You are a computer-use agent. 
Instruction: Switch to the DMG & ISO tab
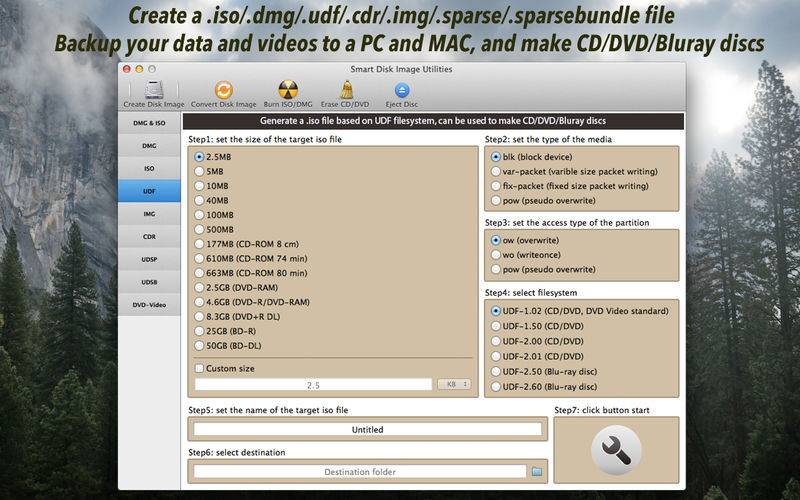coord(149,123)
